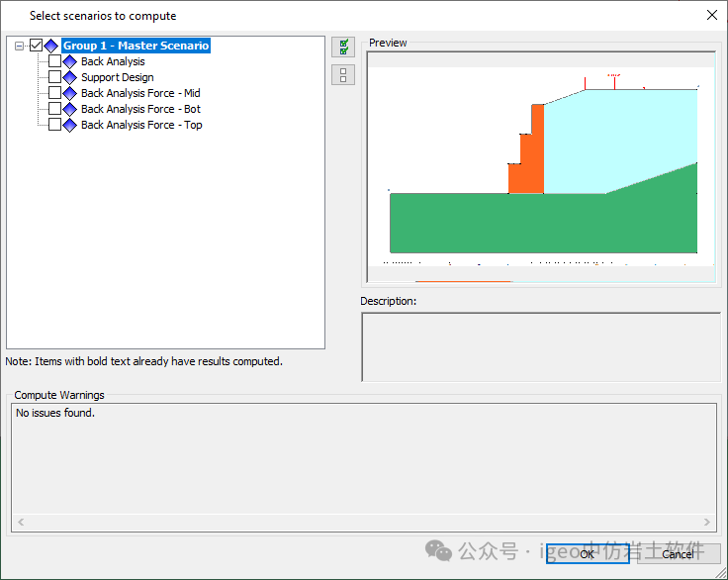
Task: Click the slope model preview thumbnail
Action: (541, 167)
